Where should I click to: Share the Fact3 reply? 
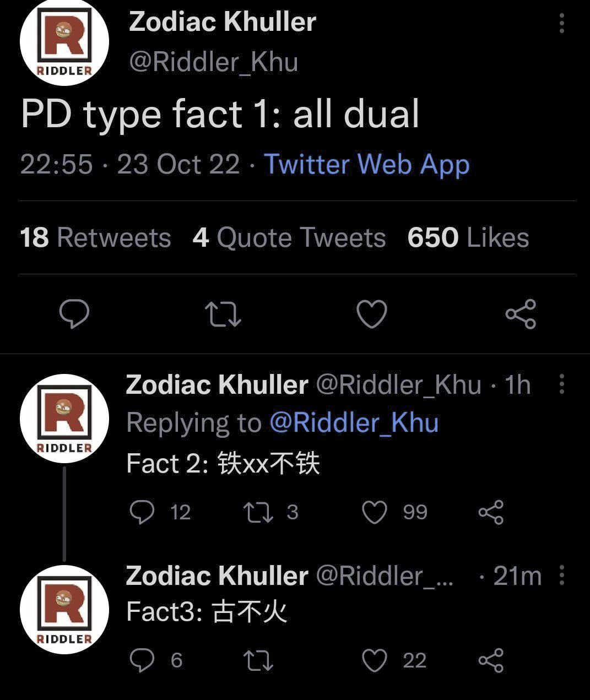coord(491,660)
